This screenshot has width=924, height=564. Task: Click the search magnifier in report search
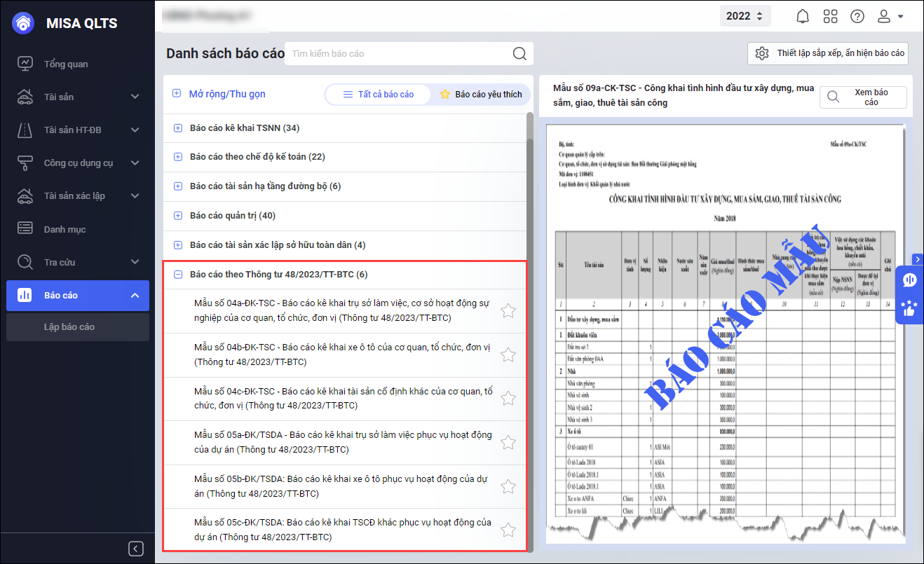519,54
